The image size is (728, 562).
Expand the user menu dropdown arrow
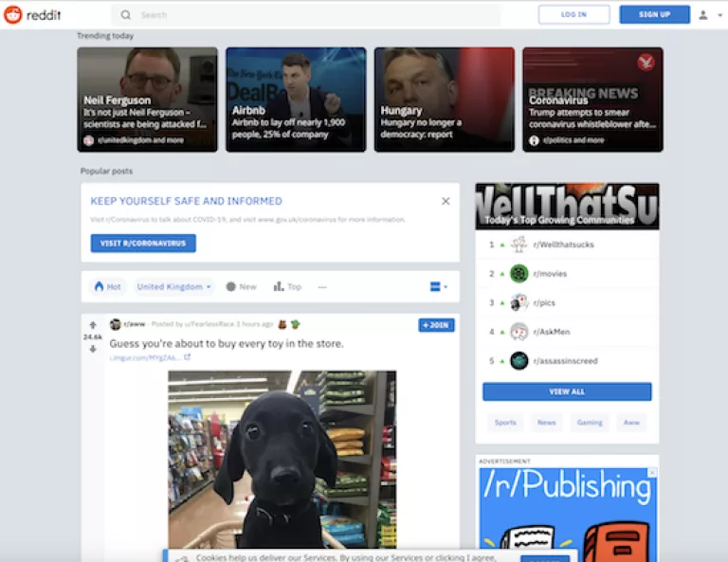coord(720,15)
